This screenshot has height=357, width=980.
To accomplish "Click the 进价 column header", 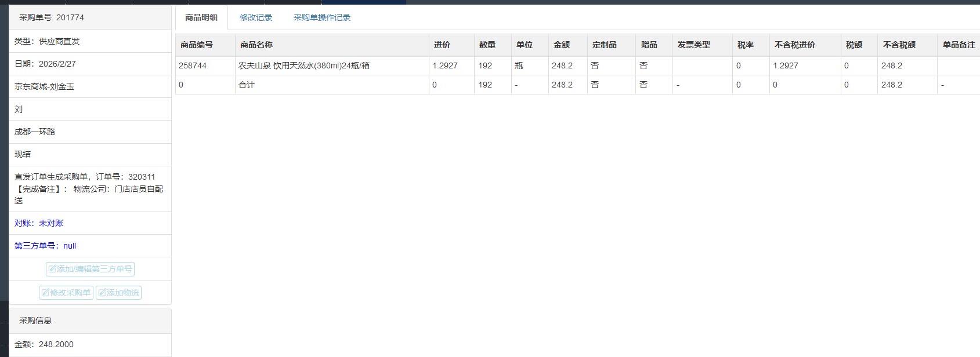I will 442,45.
